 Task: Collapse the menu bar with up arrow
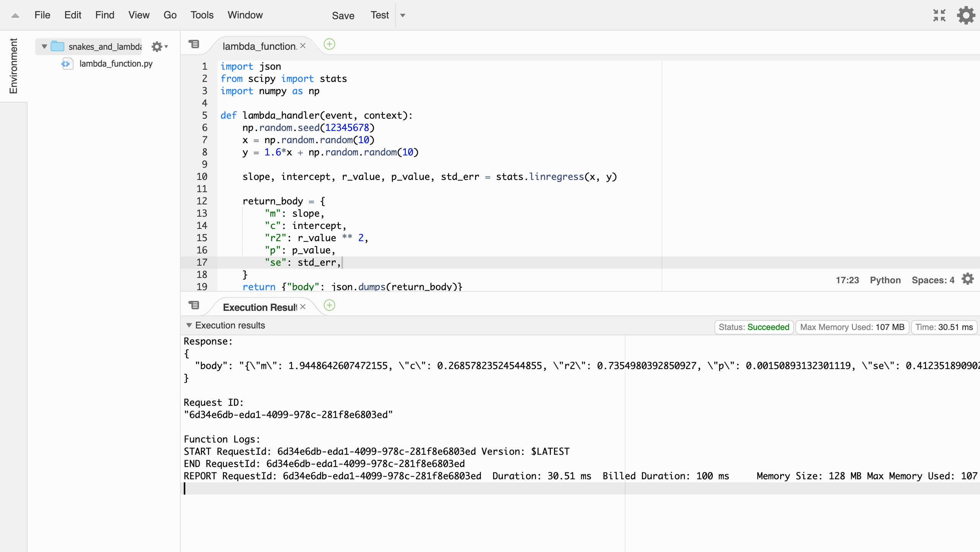click(15, 15)
